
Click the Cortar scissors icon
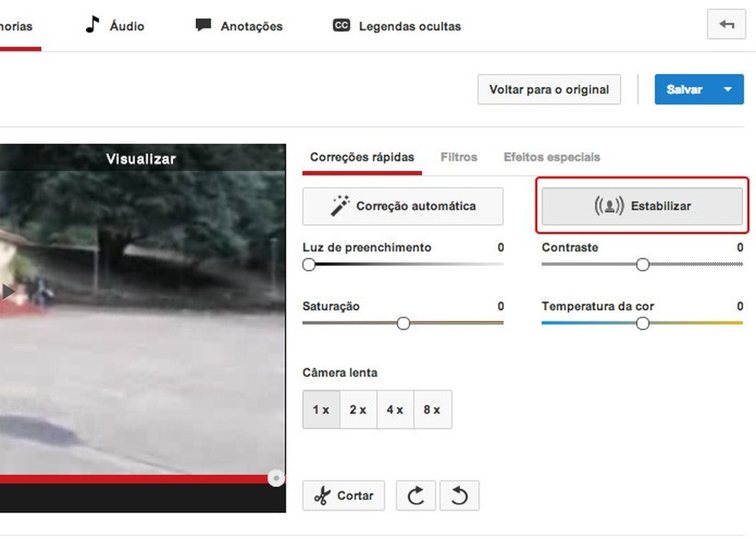tap(323, 495)
